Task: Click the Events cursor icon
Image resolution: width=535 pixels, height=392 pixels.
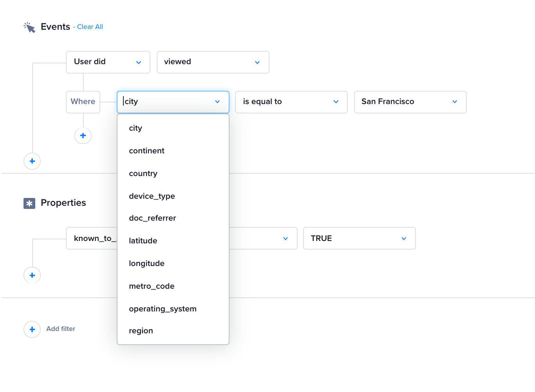Action: point(29,27)
